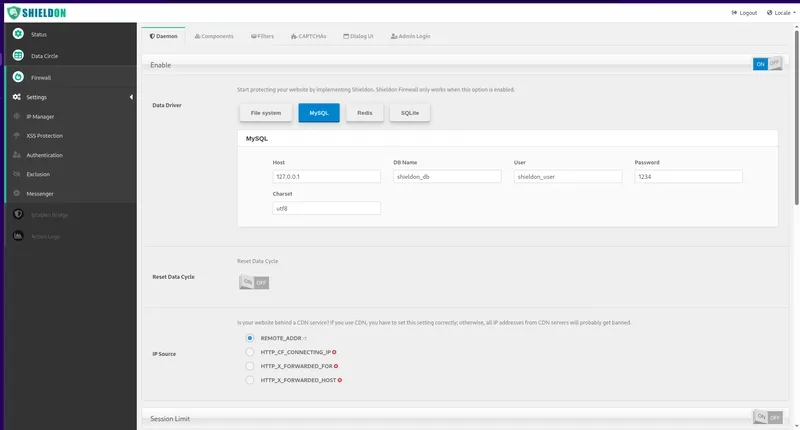Click the "Data Driver" label
Viewport: 800px width, 430px height.
[167, 105]
